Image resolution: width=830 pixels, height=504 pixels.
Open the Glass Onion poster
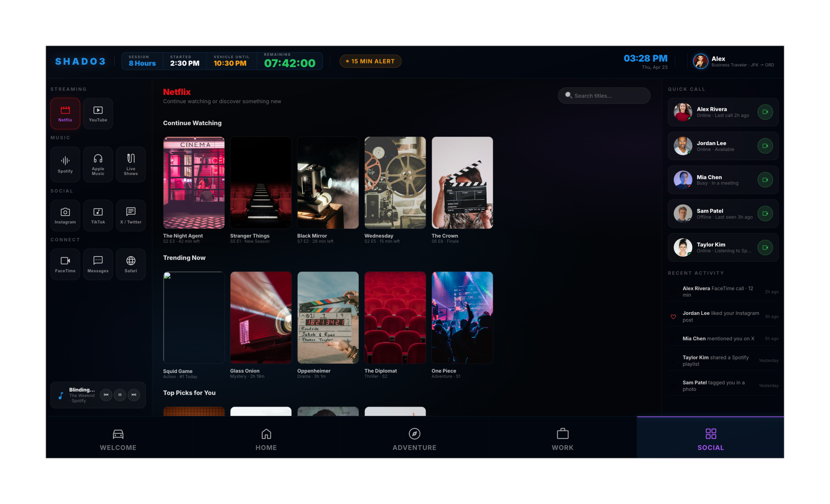(x=261, y=318)
